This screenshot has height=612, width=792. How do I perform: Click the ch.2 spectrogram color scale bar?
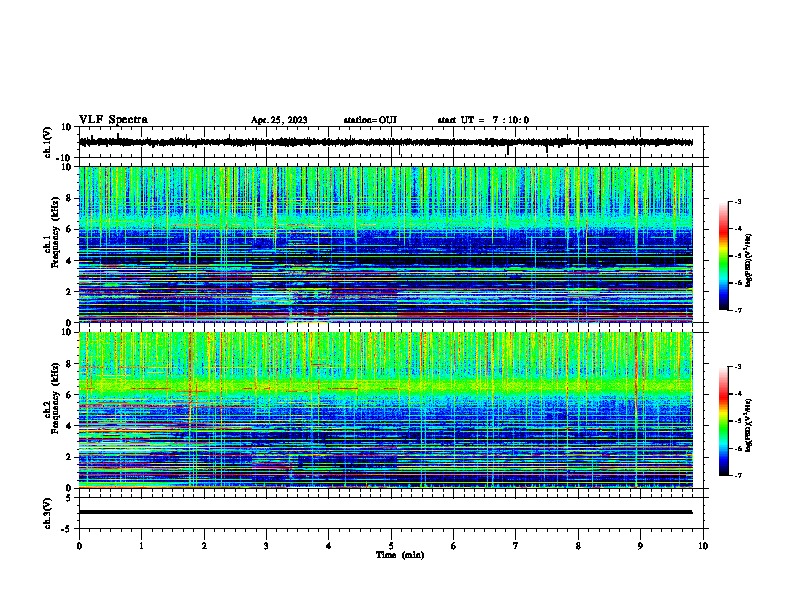pos(724,421)
